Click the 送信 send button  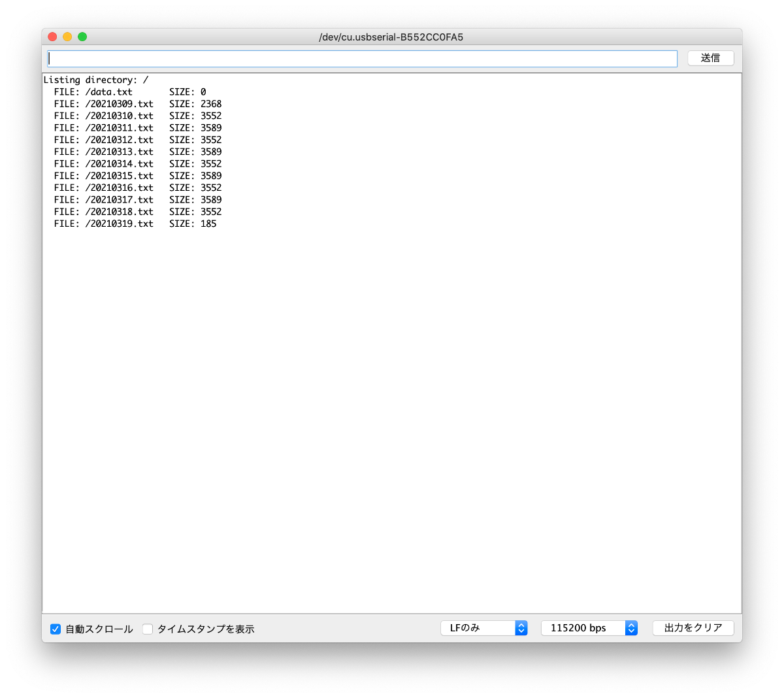tap(711, 58)
